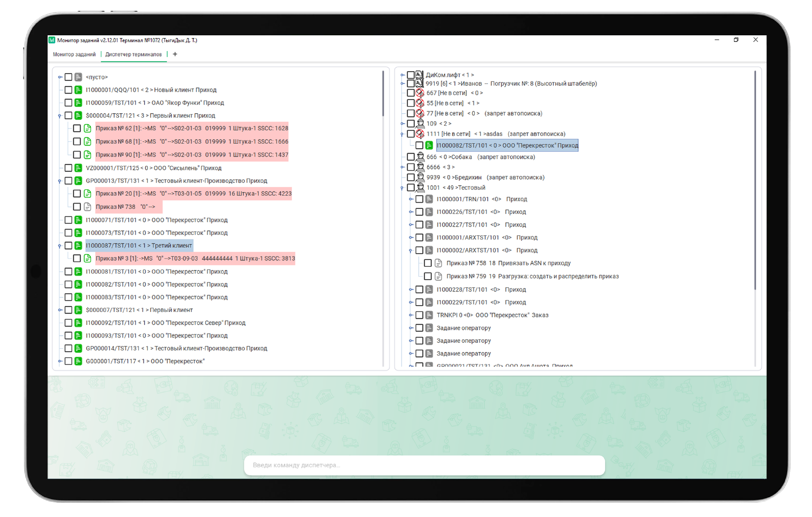This screenshot has width=812, height=517.
Task: Check I1000071/TST/101 Перекресток checkbox
Action: tap(69, 220)
